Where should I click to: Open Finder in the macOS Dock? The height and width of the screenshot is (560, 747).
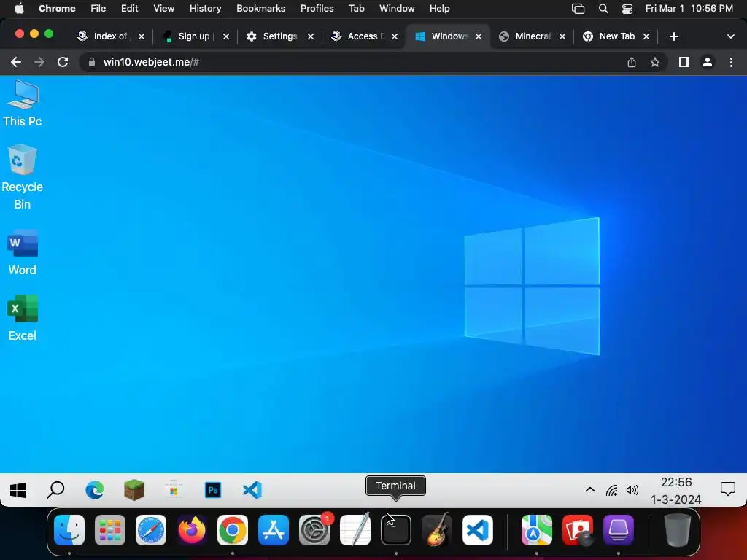pyautogui.click(x=69, y=530)
